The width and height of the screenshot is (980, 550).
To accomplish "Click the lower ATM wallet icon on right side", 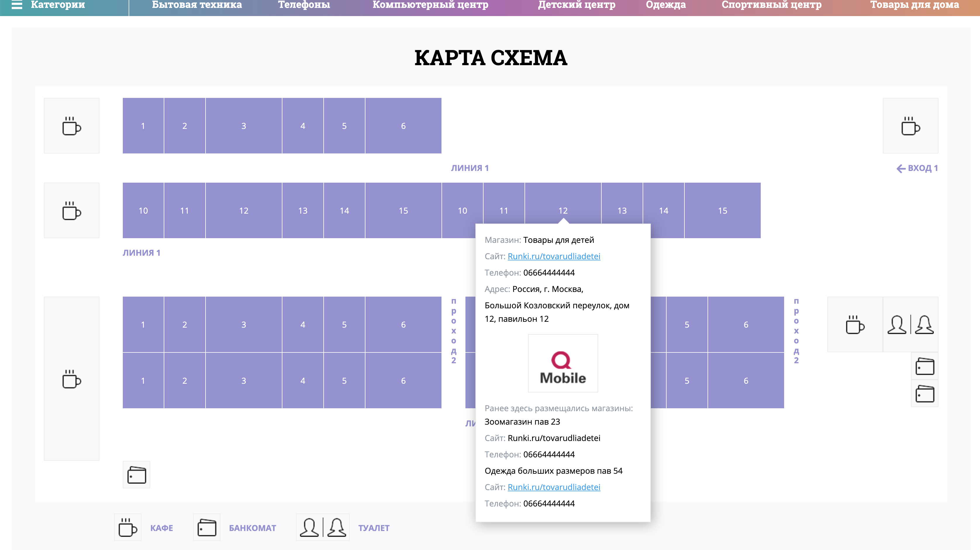I will (x=924, y=393).
